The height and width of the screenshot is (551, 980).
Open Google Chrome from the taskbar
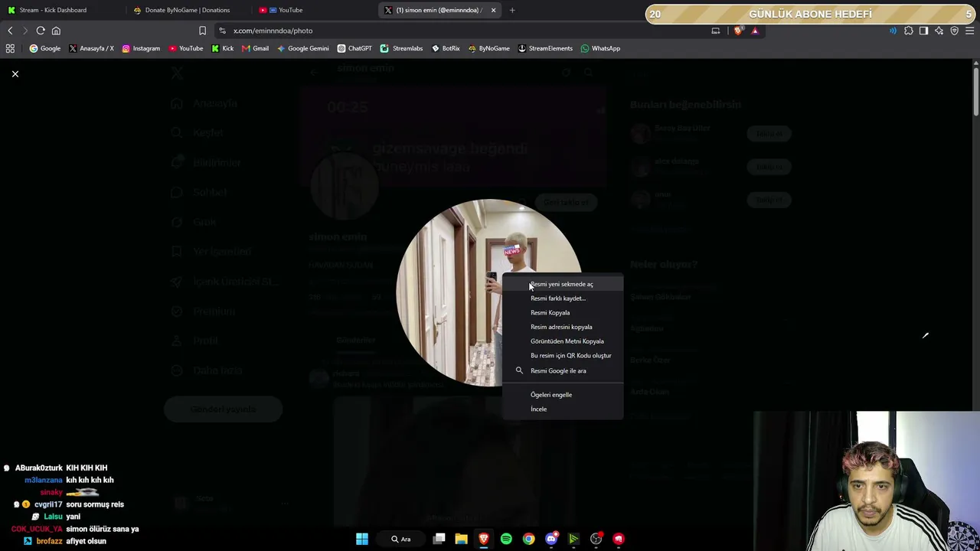coord(528,539)
